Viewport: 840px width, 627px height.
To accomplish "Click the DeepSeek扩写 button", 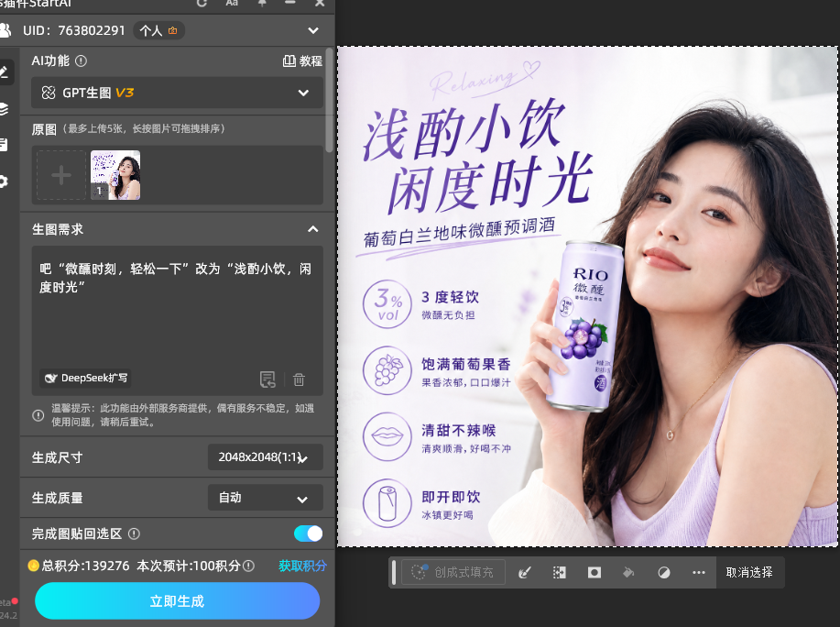I will pyautogui.click(x=86, y=379).
